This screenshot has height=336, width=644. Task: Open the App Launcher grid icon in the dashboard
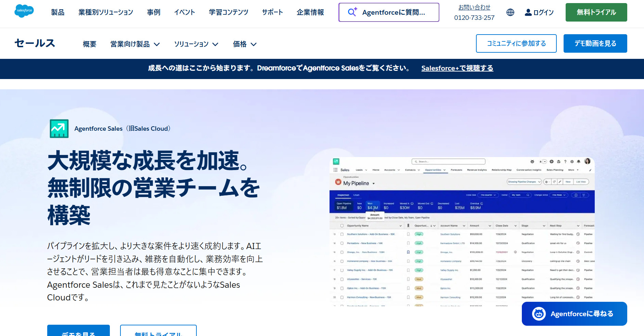(335, 170)
